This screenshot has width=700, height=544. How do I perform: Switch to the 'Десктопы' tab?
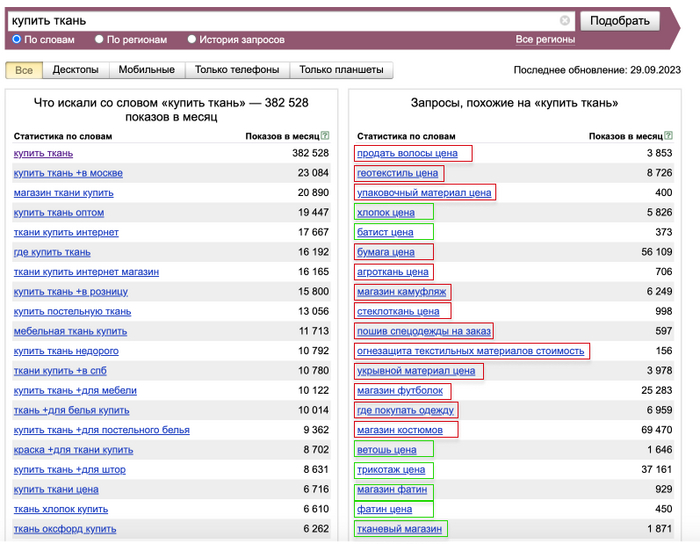(x=75, y=70)
